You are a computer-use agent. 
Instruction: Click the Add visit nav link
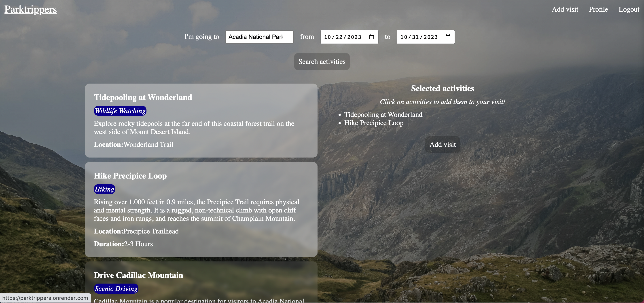tap(565, 9)
